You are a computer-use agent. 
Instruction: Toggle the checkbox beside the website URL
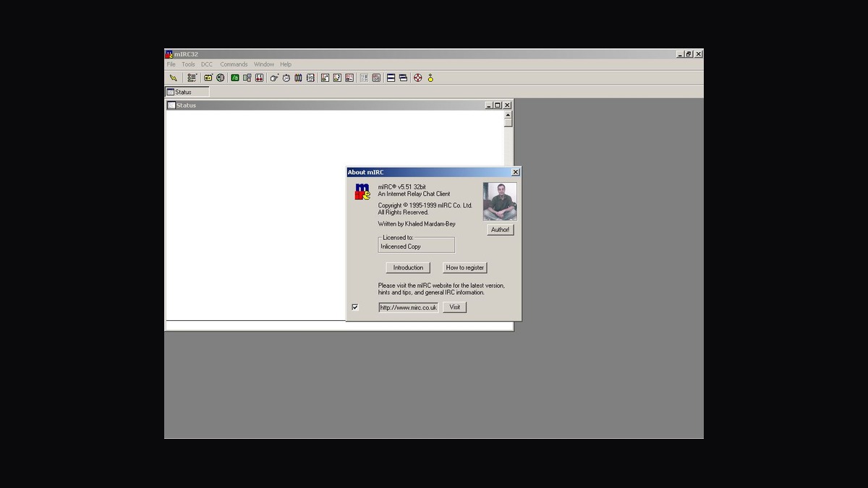point(355,307)
